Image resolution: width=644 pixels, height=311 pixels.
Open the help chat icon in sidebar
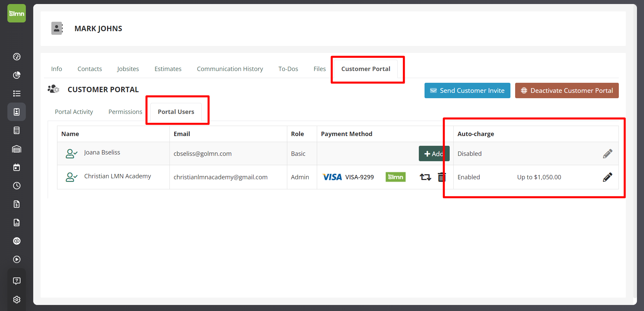(16, 281)
